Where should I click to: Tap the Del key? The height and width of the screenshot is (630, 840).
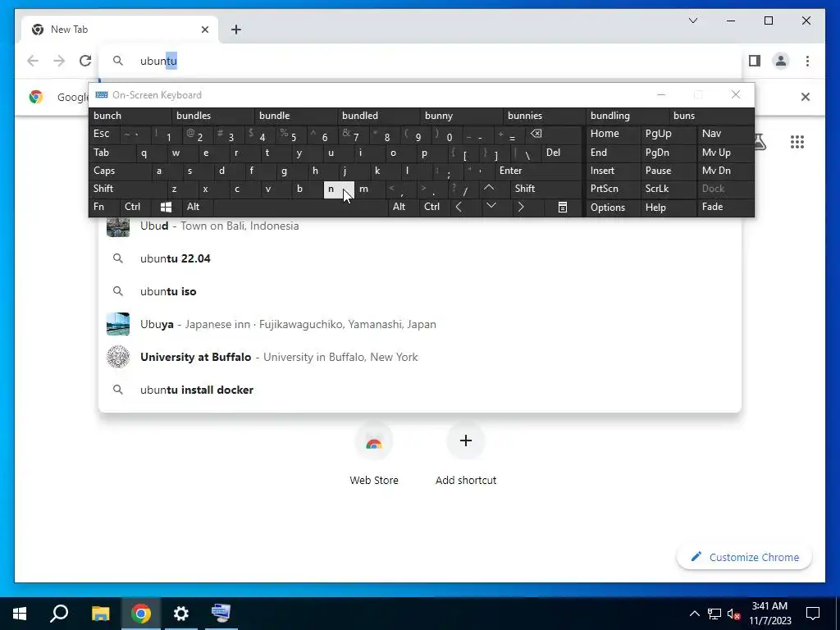click(561, 153)
